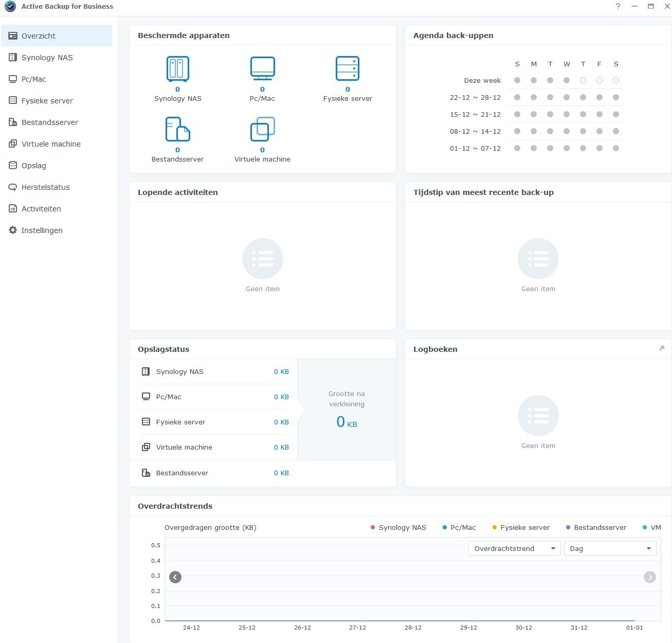Click the Bestandsserver sidebar icon

click(x=13, y=122)
